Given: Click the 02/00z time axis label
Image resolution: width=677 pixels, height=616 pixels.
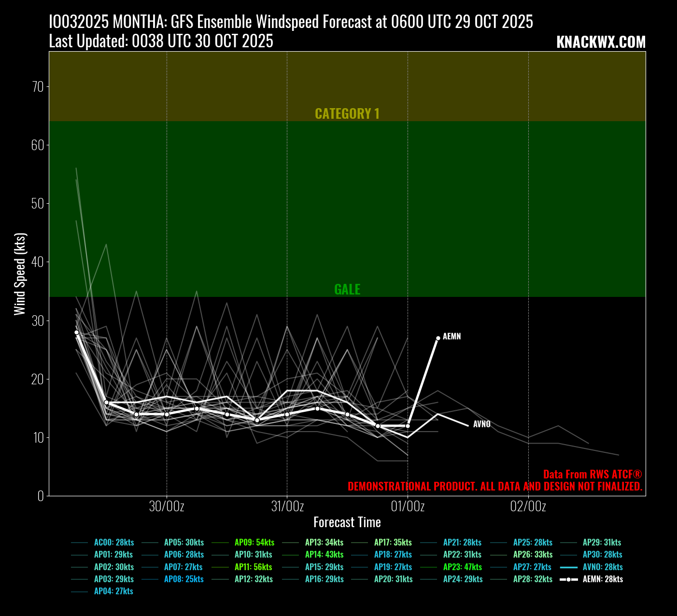Looking at the screenshot, I should [528, 506].
